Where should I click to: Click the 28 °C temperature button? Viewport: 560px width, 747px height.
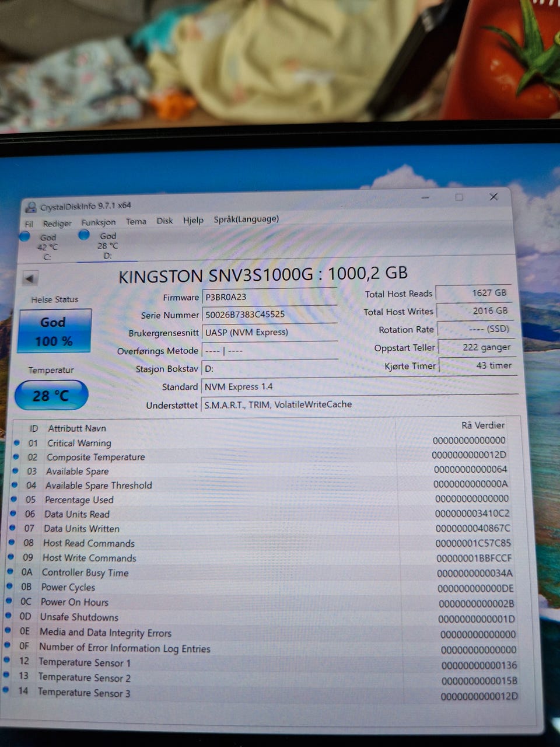click(x=51, y=396)
